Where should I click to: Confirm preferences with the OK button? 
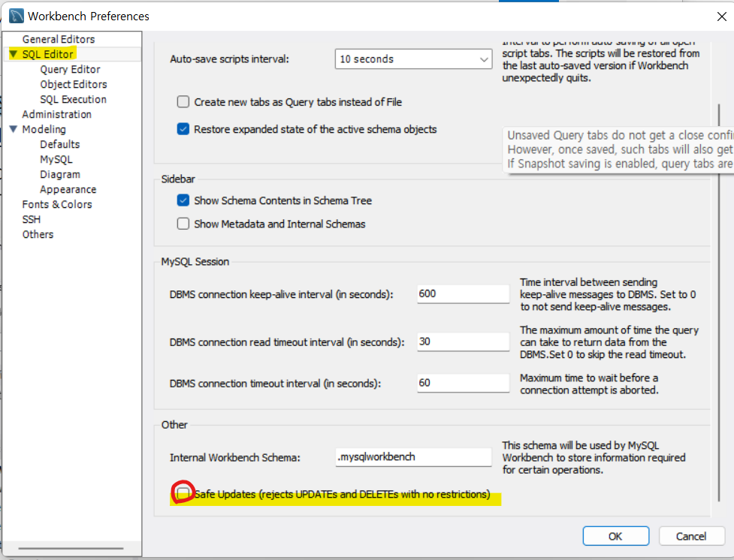click(615, 536)
